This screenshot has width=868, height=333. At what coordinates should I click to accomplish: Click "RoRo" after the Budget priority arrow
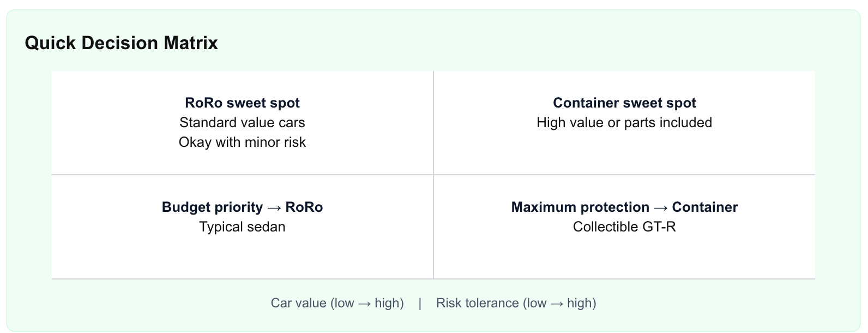[304, 207]
